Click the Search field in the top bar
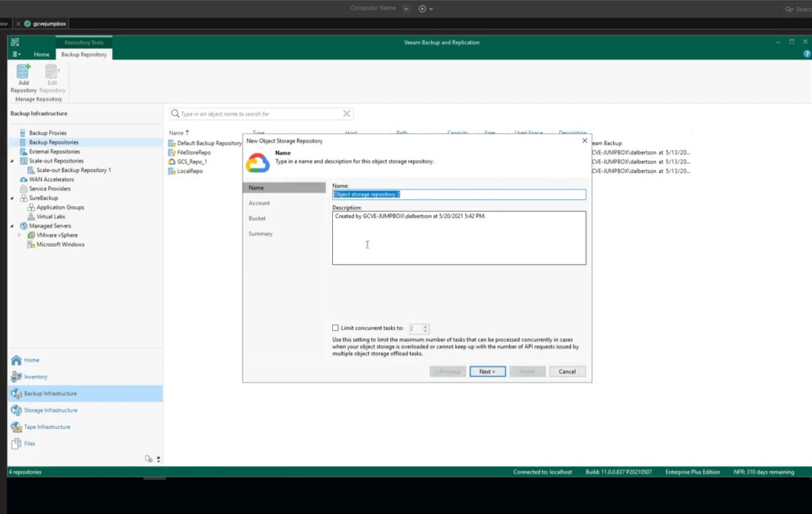The width and height of the screenshot is (812, 514). 798,9
